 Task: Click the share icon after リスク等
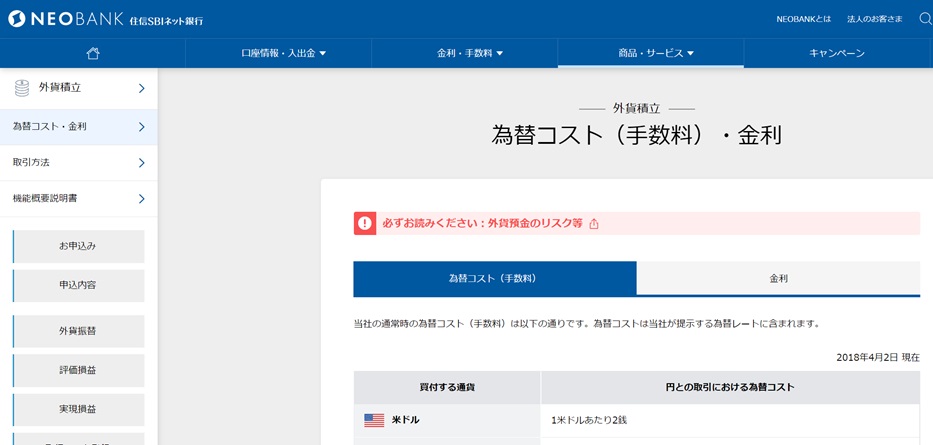593,224
